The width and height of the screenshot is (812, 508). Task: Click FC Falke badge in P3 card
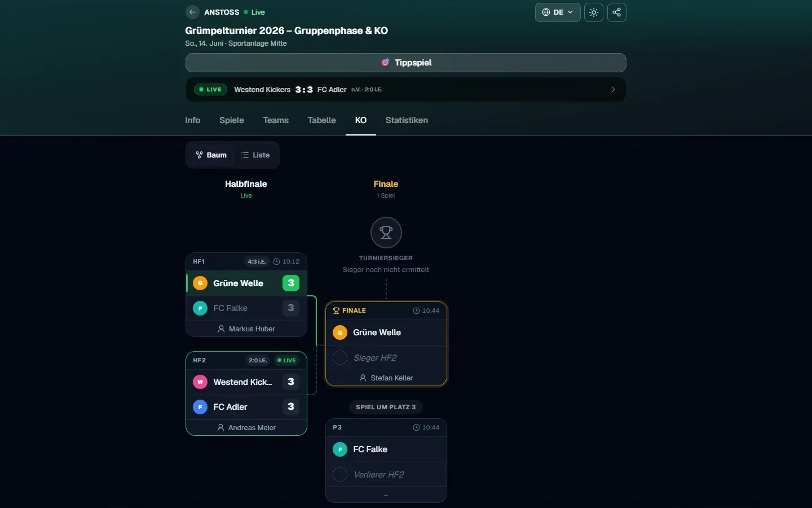coord(340,449)
